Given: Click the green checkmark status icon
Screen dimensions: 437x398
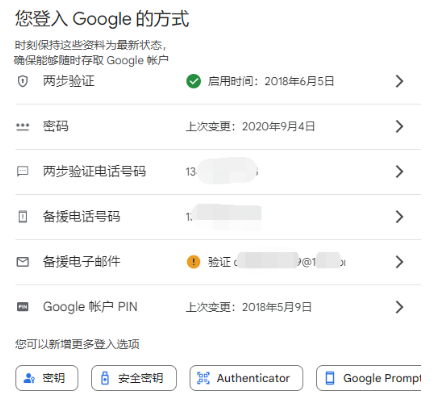Looking at the screenshot, I should [193, 81].
